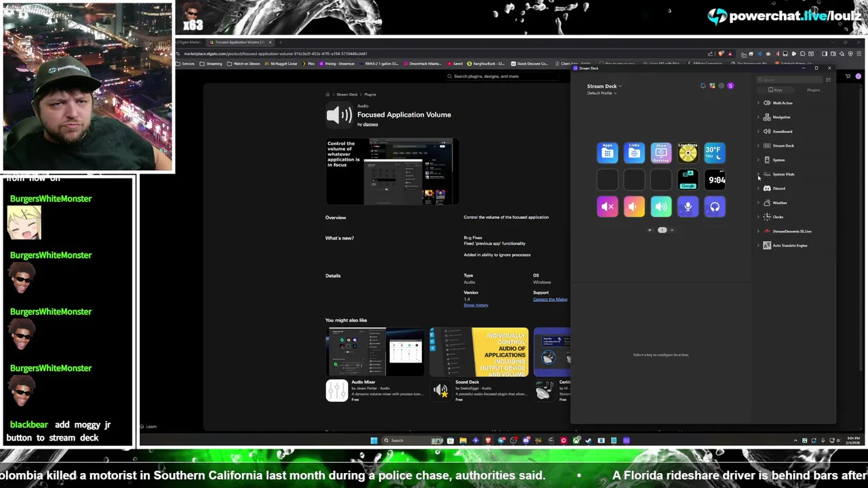Focus the Stream Deck actions search field

point(789,80)
